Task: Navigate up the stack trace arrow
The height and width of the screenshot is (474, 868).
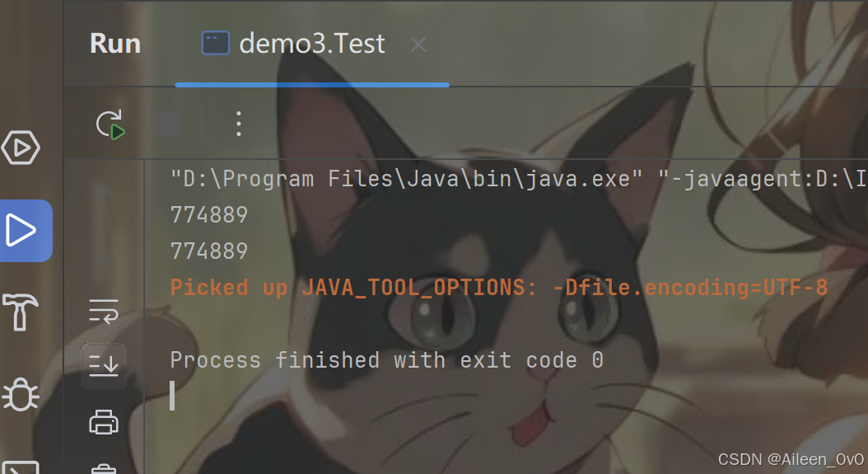Action: click(104, 195)
